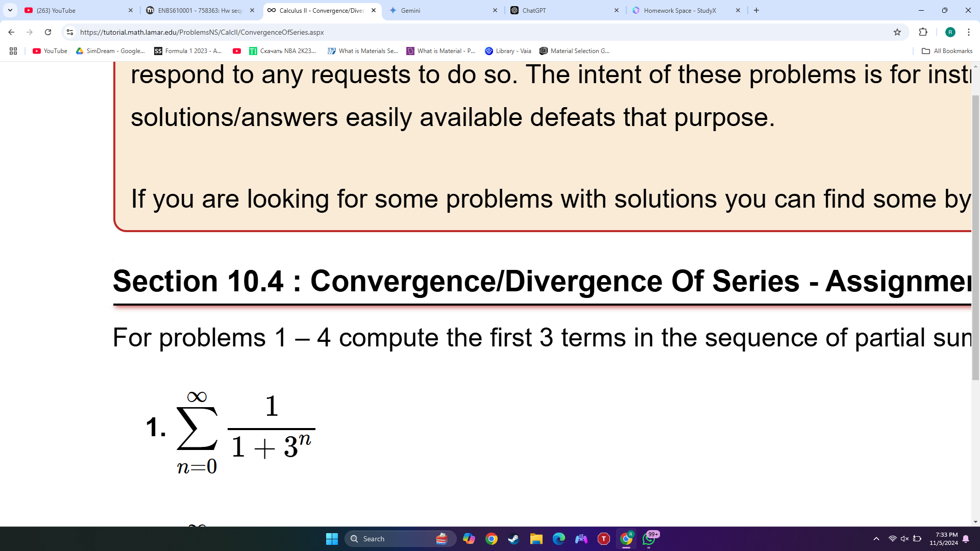Close the StudyX Homework Space tab
This screenshot has width=980, height=551.
tap(738, 10)
